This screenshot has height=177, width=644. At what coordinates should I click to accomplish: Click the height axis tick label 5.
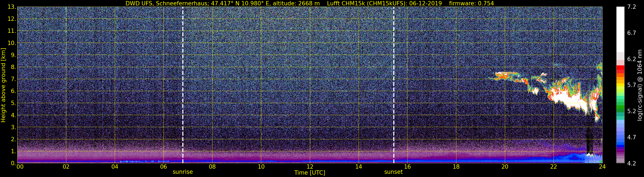[13, 103]
